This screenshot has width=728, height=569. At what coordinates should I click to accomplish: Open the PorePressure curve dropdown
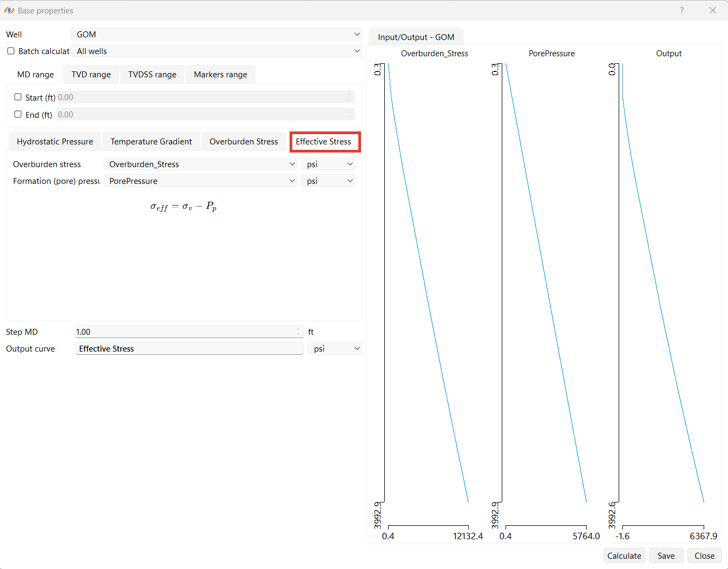(200, 181)
